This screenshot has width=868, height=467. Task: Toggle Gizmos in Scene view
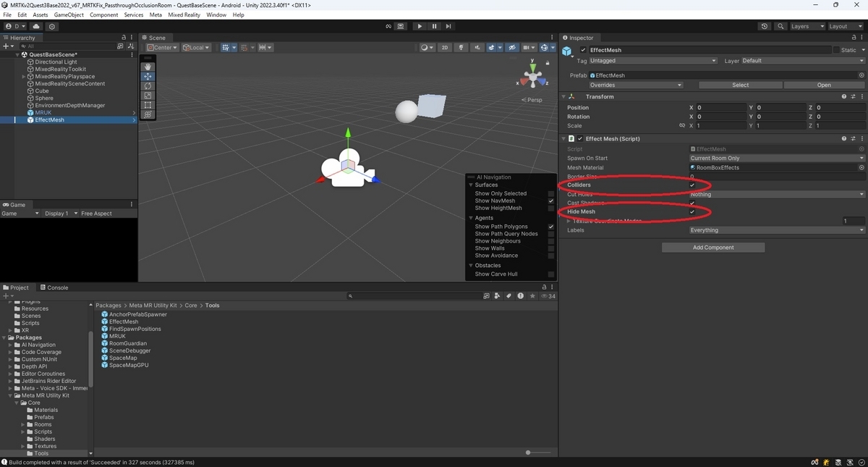click(x=545, y=48)
